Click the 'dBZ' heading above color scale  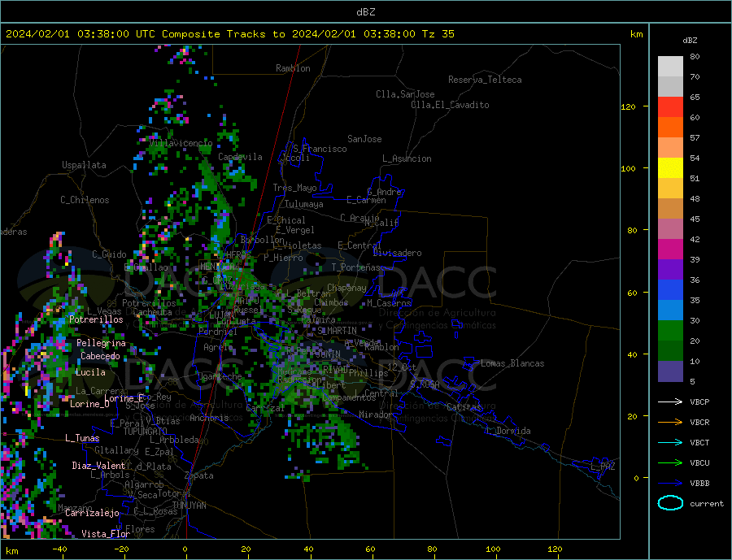(690, 41)
